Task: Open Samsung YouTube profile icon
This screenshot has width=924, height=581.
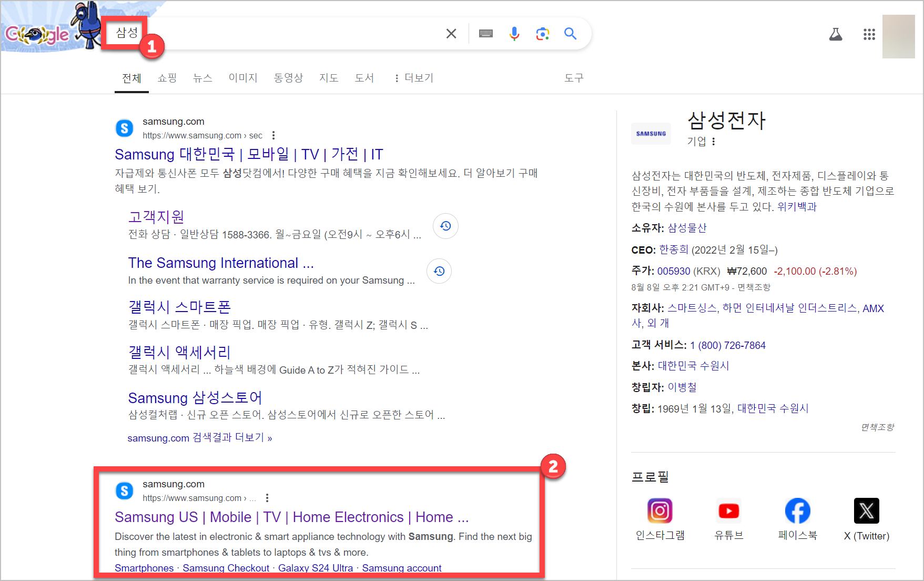Action: pyautogui.click(x=729, y=510)
